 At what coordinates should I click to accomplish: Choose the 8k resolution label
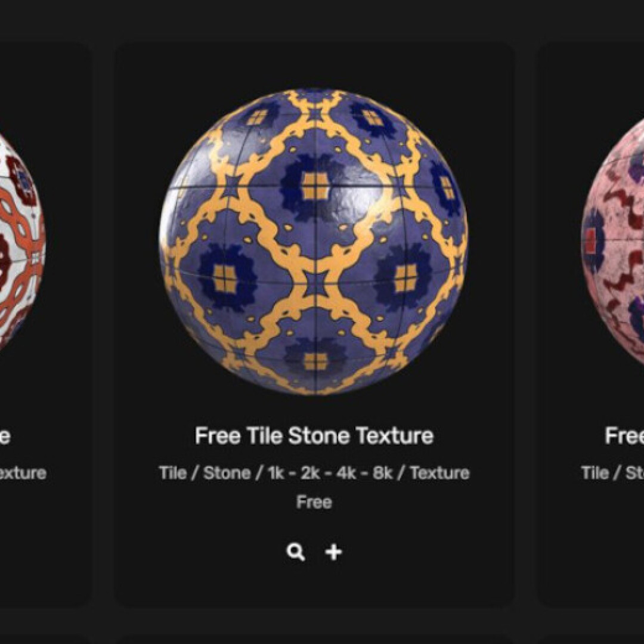pyautogui.click(x=382, y=473)
